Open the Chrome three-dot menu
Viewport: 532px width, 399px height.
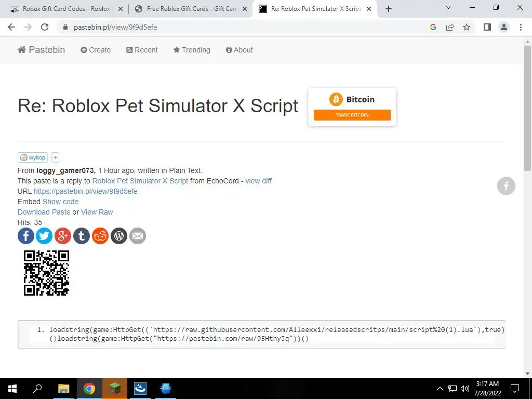[521, 27]
